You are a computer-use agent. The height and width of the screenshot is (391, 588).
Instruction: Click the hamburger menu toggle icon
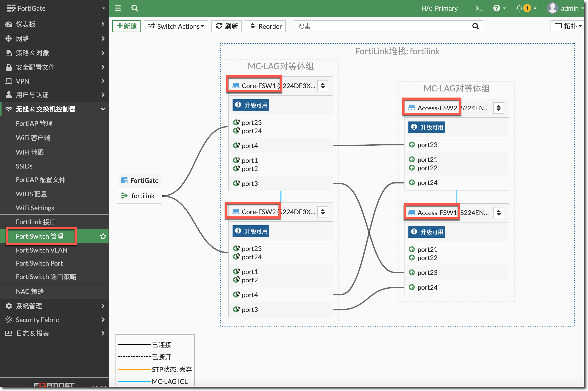(117, 8)
